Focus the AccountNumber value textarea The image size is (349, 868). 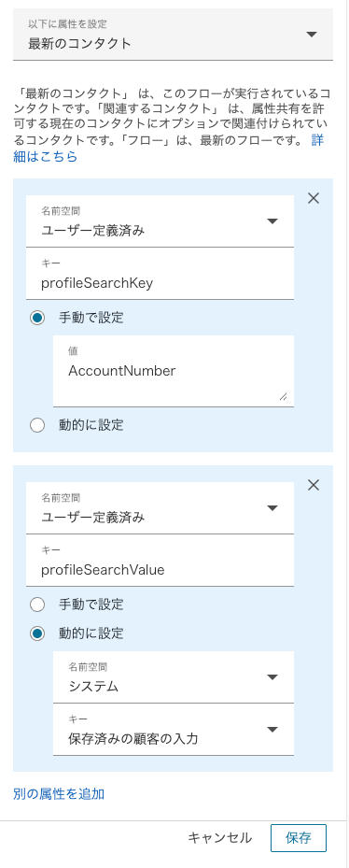coord(174,371)
